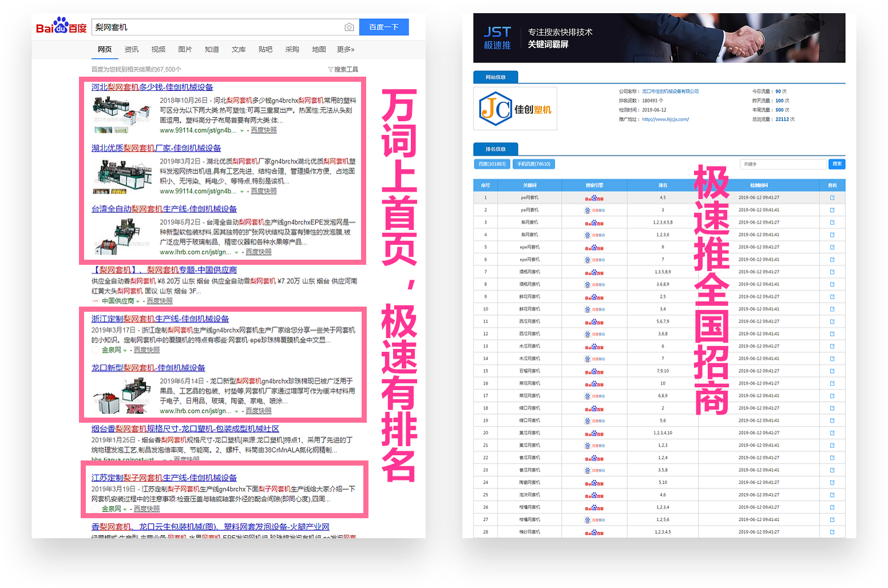Expand arrow beside 台湾全自动梨网套机 result URL
The image size is (888, 588).
click(237, 252)
